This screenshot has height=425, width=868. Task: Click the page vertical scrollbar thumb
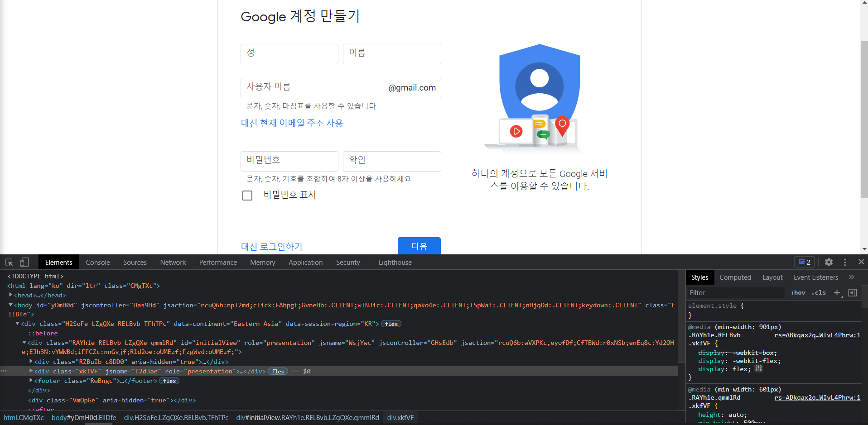864,120
